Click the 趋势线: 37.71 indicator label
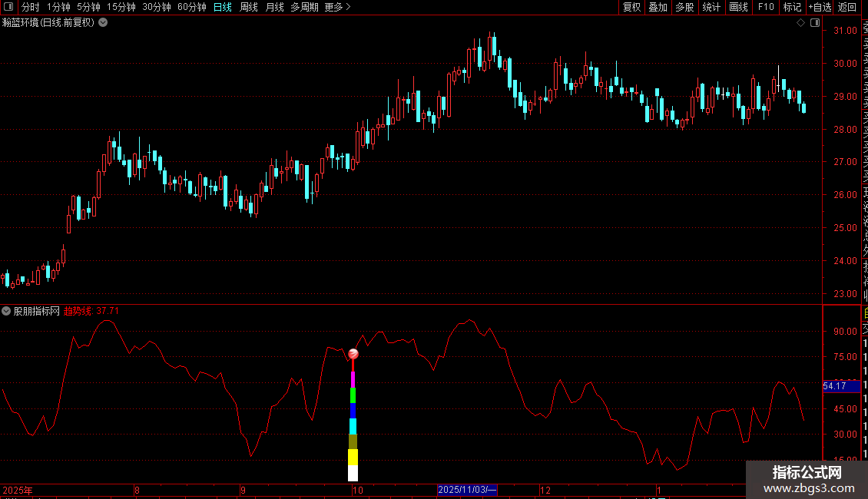 tap(91, 311)
